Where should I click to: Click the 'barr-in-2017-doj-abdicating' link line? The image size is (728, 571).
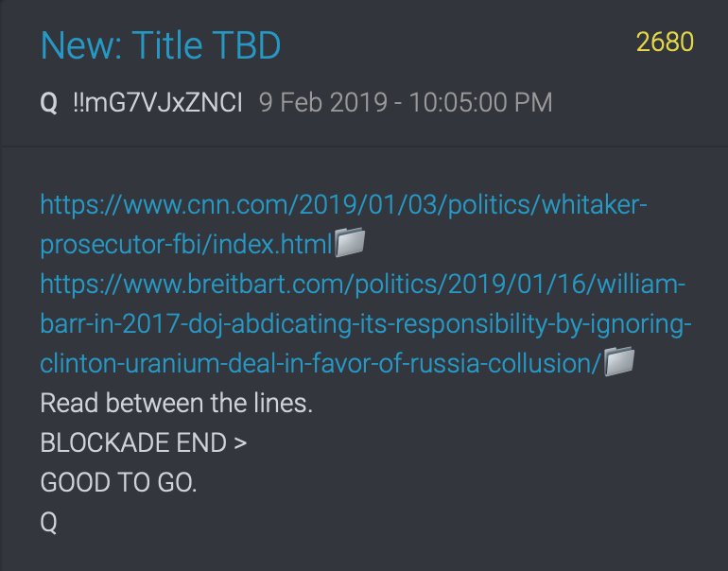366,323
